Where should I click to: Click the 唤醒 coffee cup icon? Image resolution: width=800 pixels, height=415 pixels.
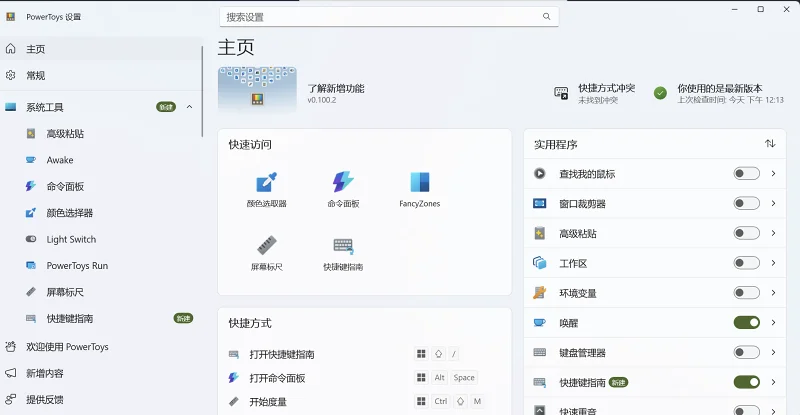(539, 323)
